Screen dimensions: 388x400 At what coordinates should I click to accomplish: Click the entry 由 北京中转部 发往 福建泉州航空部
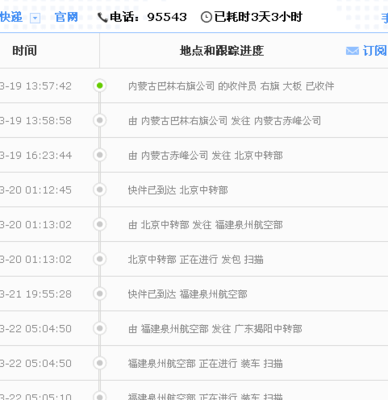point(206,225)
